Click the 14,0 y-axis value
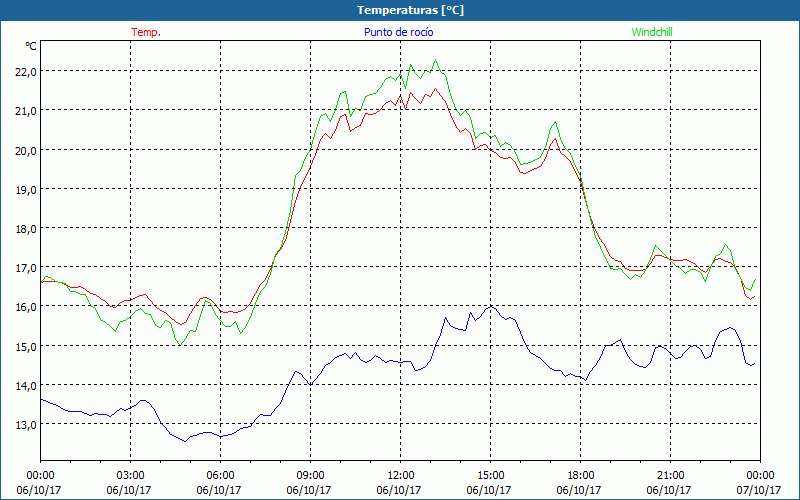 coord(26,386)
